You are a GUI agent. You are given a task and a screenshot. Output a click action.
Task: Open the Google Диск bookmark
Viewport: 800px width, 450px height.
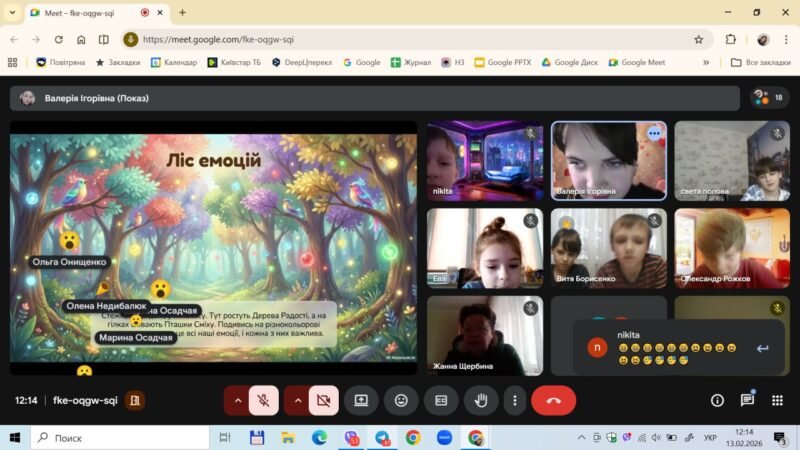570,62
